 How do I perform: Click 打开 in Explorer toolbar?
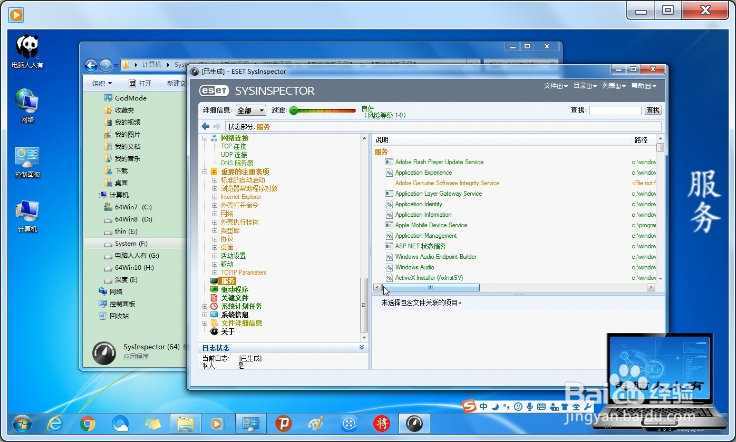point(140,83)
